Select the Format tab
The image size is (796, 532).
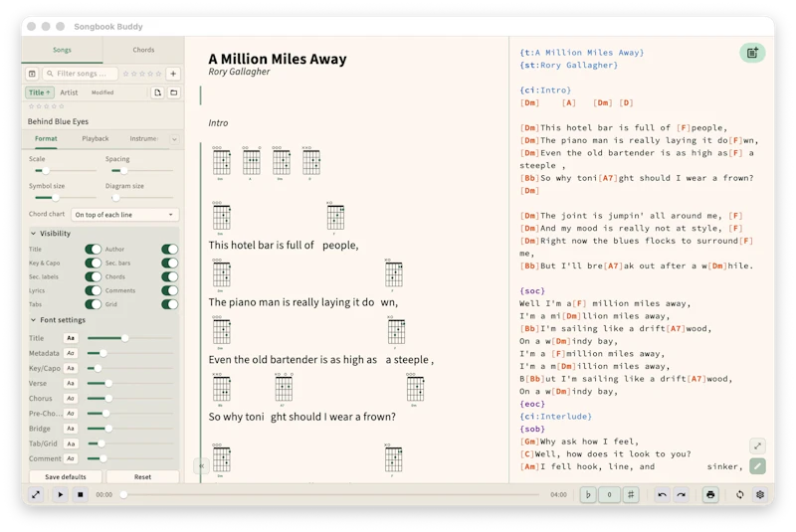coord(46,138)
